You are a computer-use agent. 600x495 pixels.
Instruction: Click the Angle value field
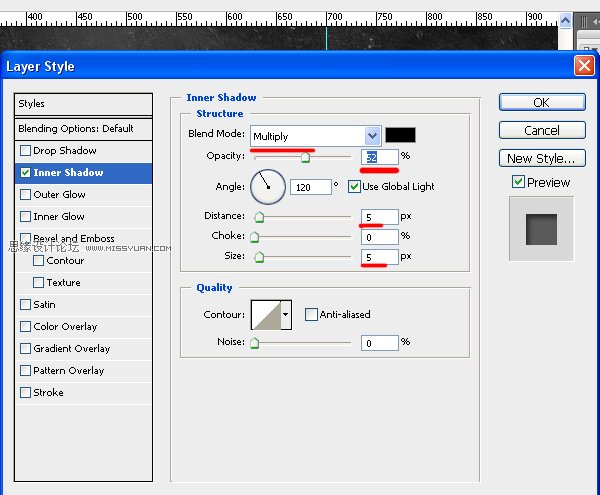pyautogui.click(x=310, y=187)
